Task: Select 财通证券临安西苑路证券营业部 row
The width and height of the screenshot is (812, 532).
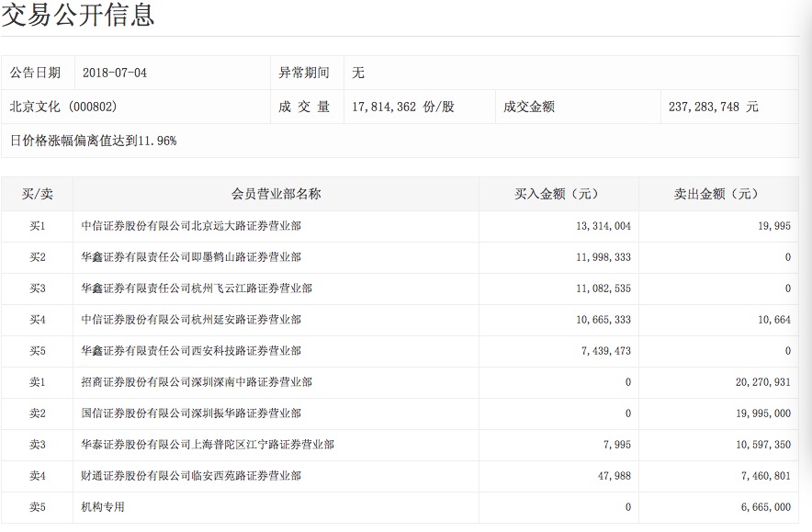Action: pyautogui.click(x=191, y=476)
